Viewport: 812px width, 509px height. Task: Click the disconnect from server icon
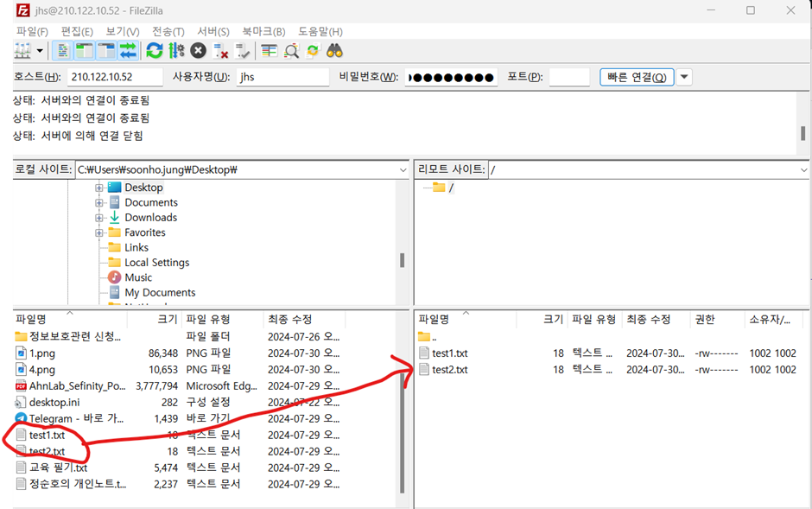pyautogui.click(x=220, y=51)
